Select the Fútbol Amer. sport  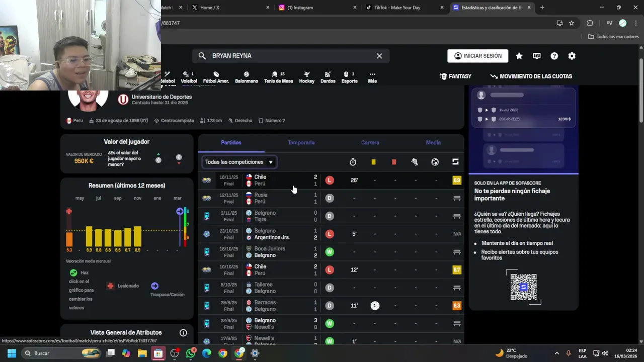(x=216, y=77)
